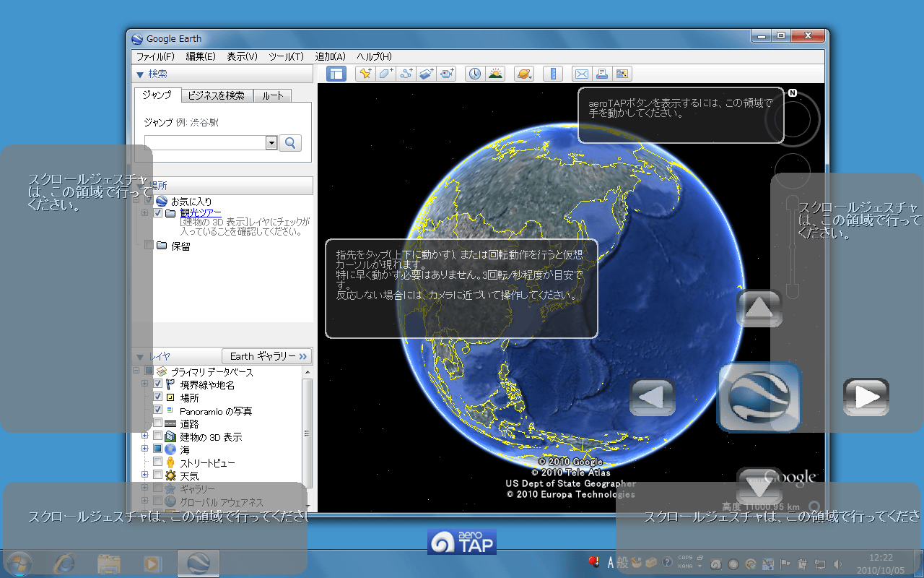The image size is (924, 578).
Task: Show sunlight across the landscape icon
Action: pos(495,73)
